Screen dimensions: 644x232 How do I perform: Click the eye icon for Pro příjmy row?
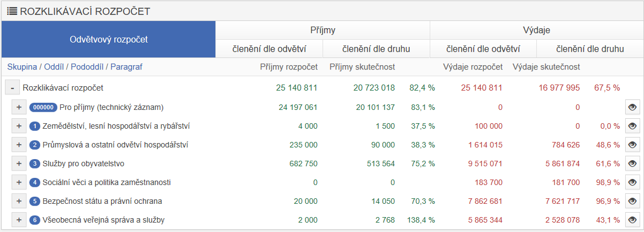coord(632,107)
